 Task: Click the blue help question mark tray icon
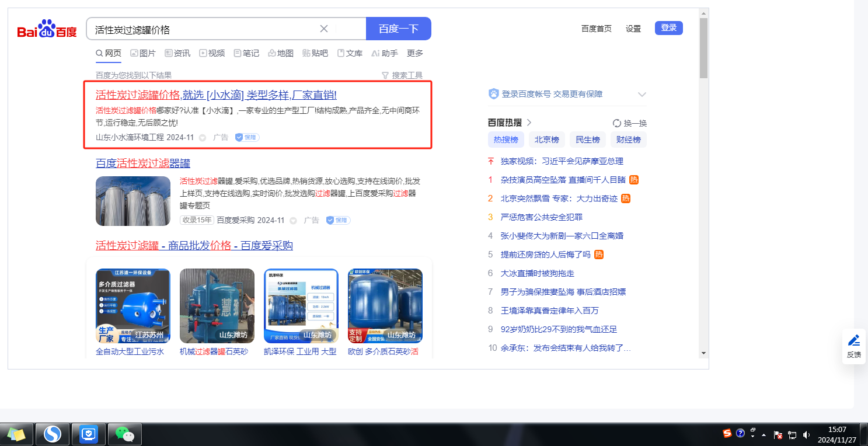tap(740, 433)
